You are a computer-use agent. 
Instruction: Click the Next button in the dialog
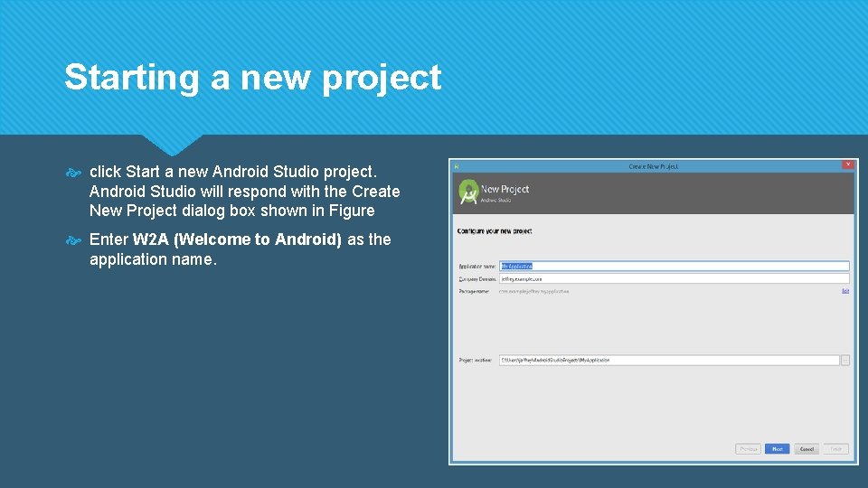coord(778,449)
